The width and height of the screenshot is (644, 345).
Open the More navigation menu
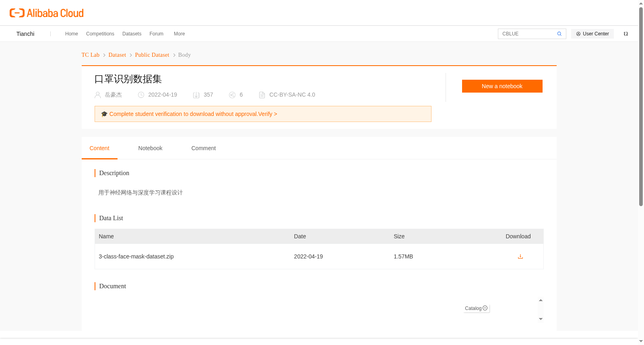180,34
